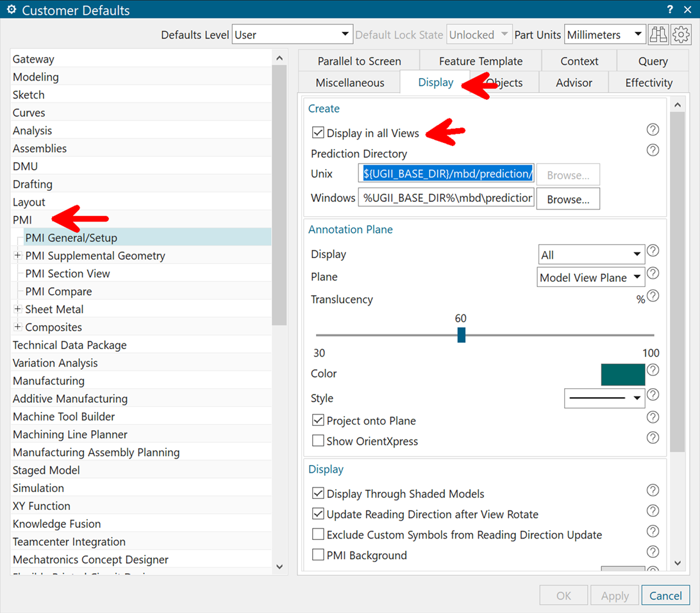
Task: Enable Show OrientXpress checkbox
Action: coord(318,441)
